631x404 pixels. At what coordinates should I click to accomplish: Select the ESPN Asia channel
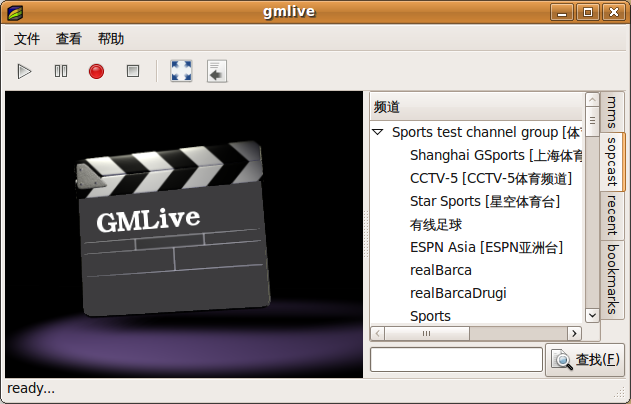click(476, 247)
